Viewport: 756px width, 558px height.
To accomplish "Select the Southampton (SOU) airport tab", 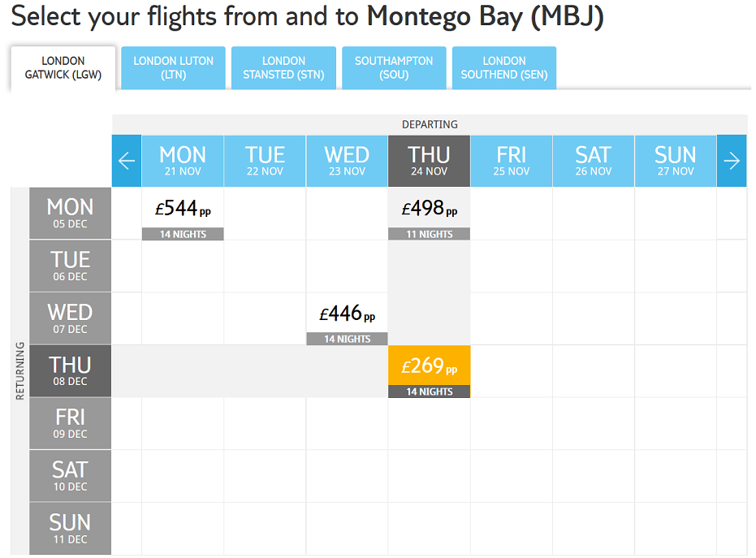I will (394, 68).
